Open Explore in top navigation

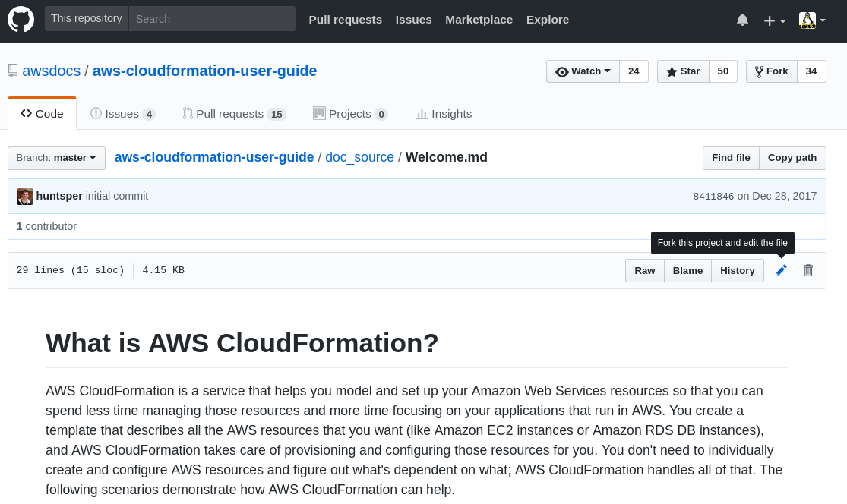point(548,20)
